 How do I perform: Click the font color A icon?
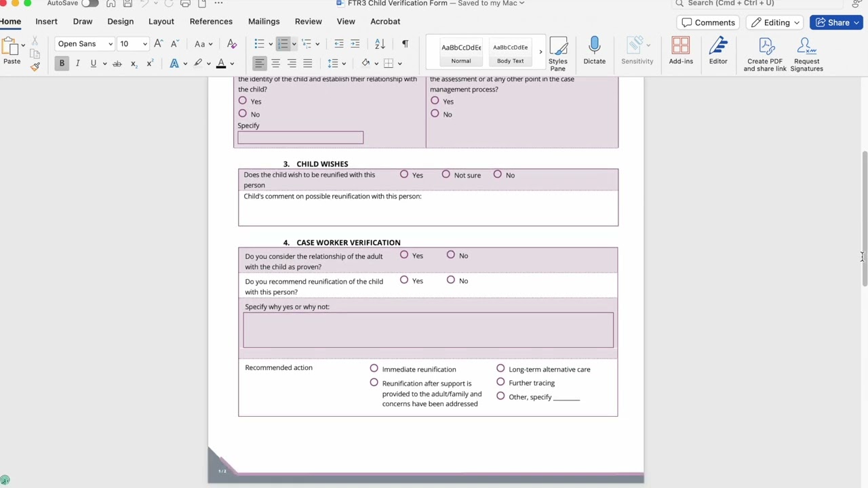click(221, 63)
